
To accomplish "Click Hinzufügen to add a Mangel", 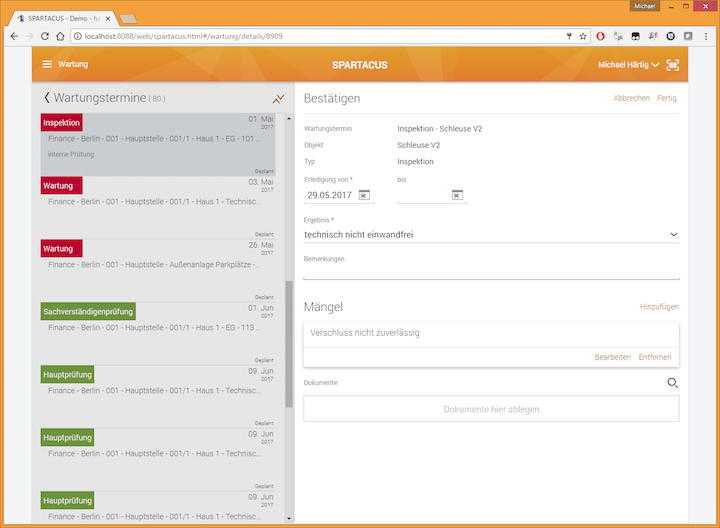I will tap(659, 307).
